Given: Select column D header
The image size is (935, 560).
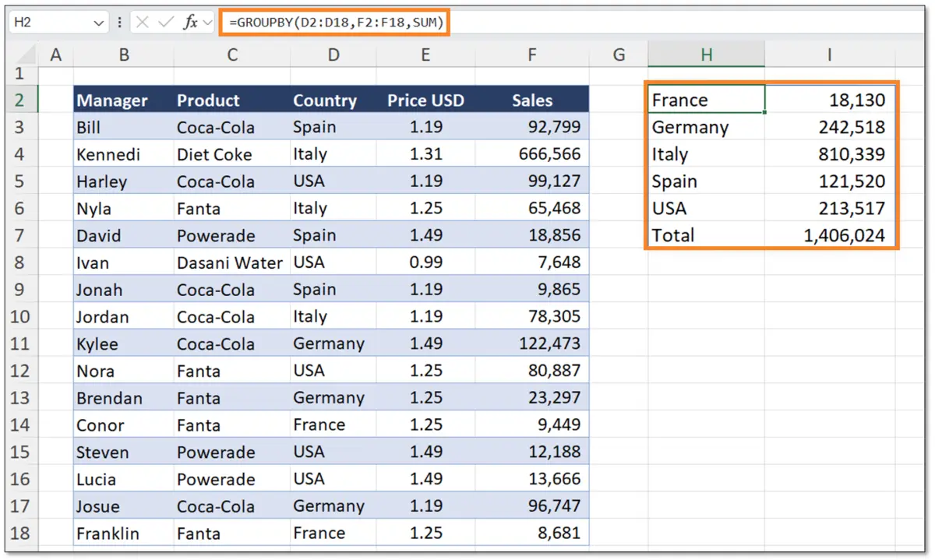Looking at the screenshot, I should (333, 55).
